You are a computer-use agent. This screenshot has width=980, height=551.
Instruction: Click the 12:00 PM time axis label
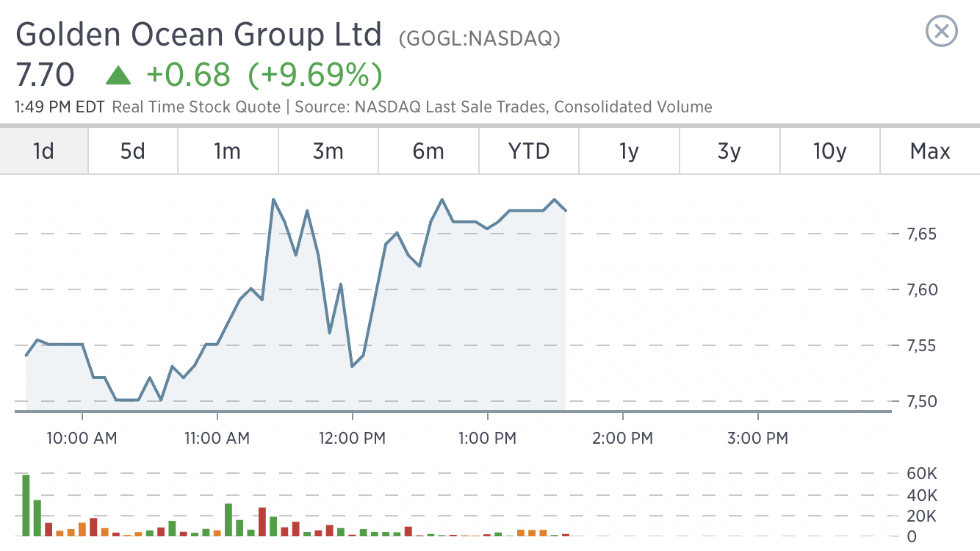coord(353,439)
